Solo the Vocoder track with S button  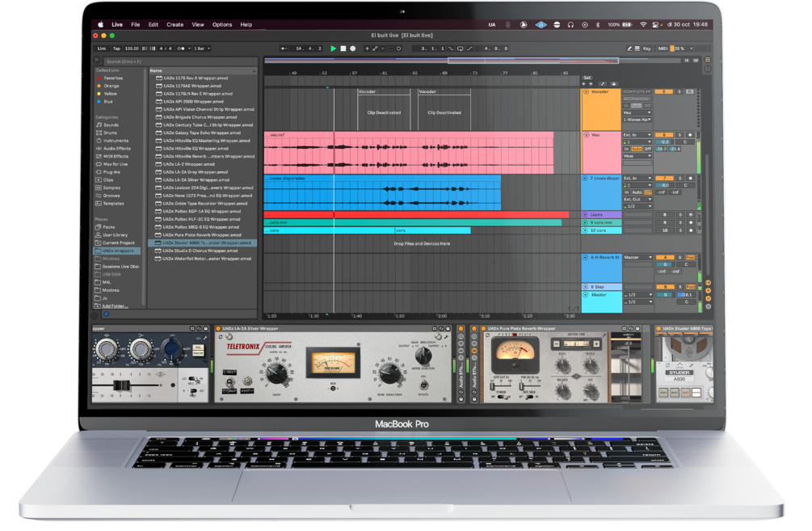point(679,91)
